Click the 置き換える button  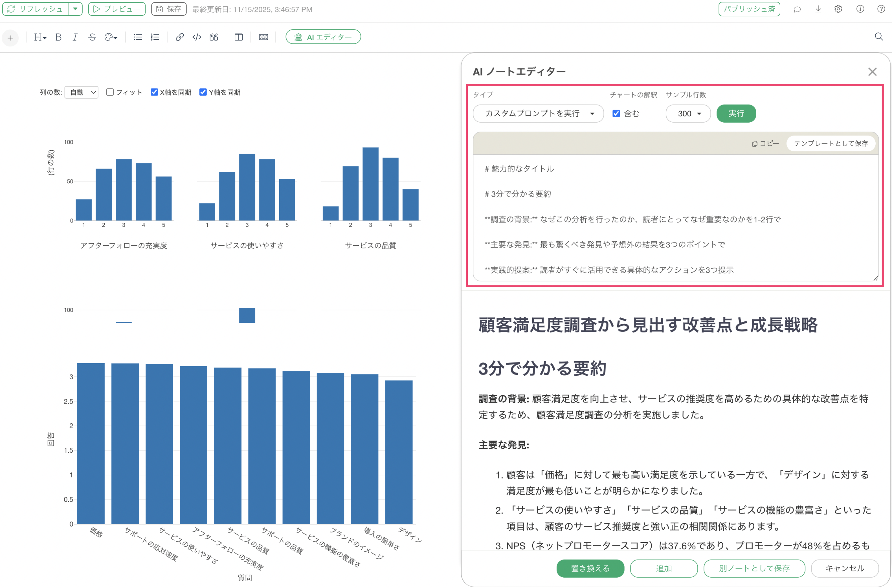590,568
